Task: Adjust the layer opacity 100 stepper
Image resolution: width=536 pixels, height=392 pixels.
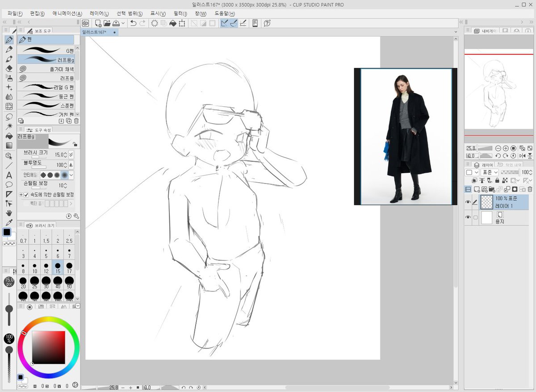Action: click(532, 172)
